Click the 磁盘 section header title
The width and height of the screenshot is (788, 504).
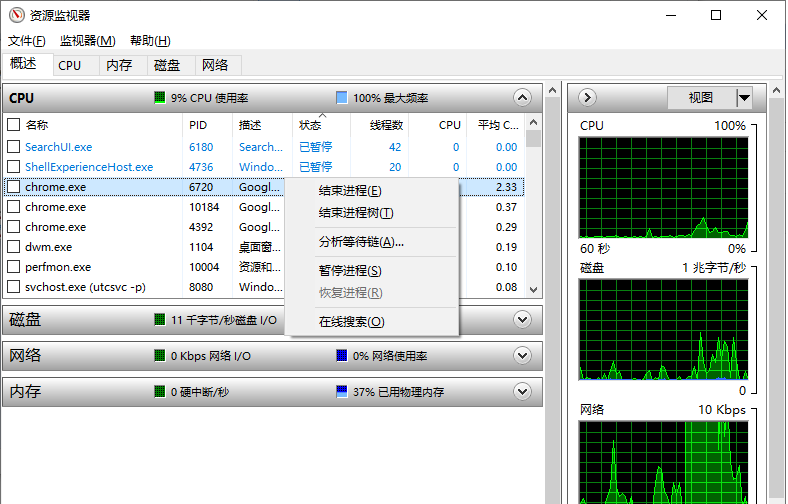pos(25,320)
